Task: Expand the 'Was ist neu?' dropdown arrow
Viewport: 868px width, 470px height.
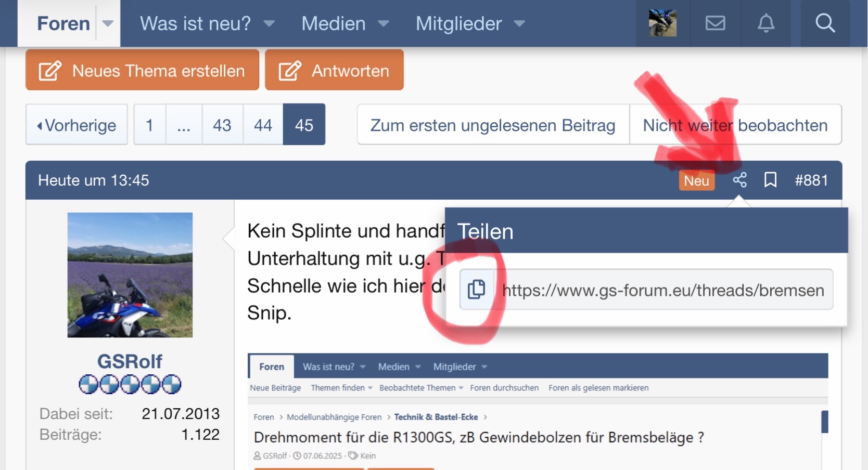Action: [269, 23]
